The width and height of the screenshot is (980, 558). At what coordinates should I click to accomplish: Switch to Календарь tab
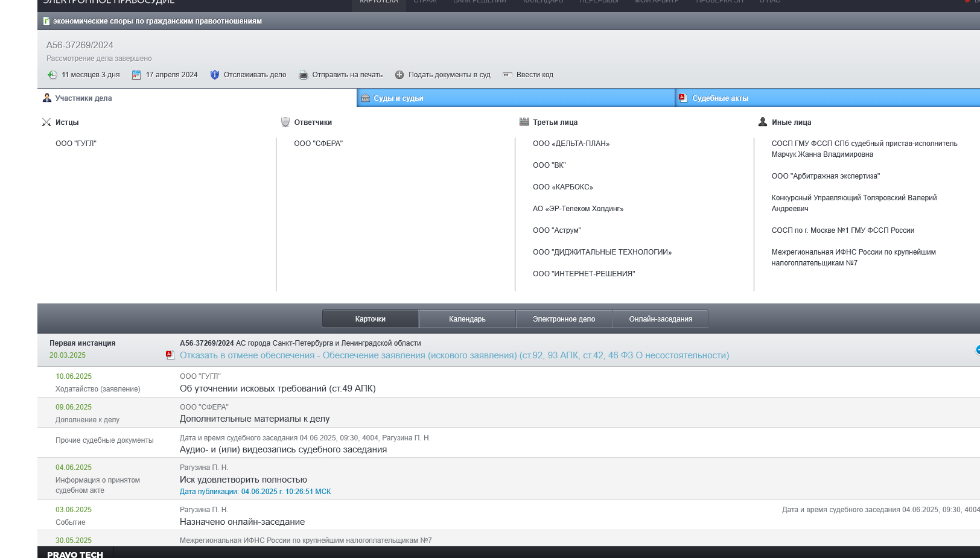[467, 319]
